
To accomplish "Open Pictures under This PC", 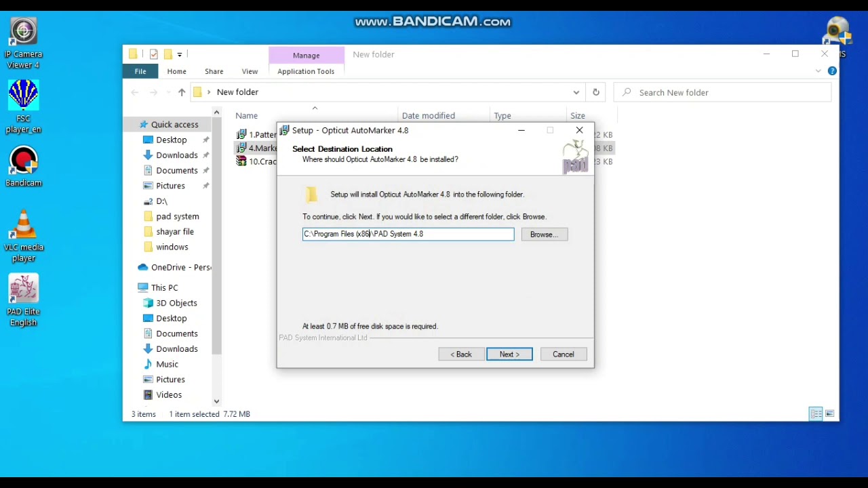I will pos(170,380).
